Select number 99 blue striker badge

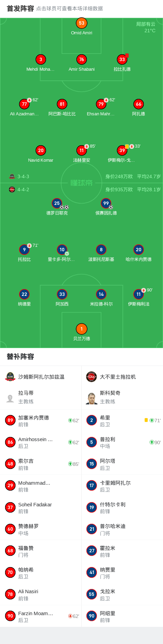click(106, 203)
